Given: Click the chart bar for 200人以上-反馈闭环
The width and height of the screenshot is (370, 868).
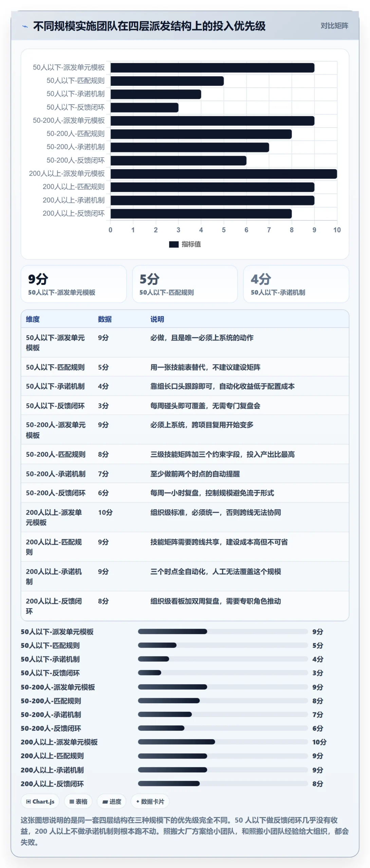Looking at the screenshot, I should 201,214.
